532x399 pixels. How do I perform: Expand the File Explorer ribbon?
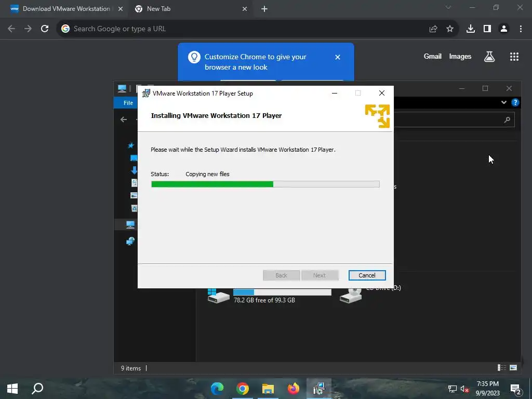pyautogui.click(x=504, y=102)
